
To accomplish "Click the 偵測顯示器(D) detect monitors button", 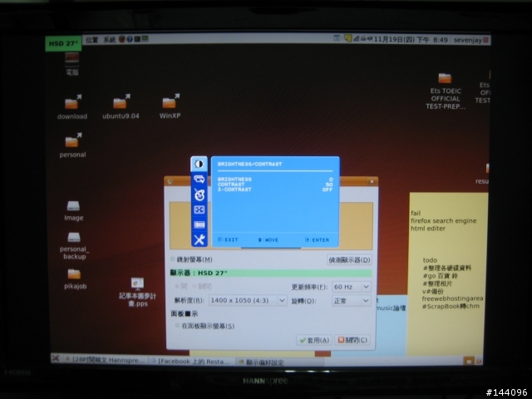I will 349,260.
